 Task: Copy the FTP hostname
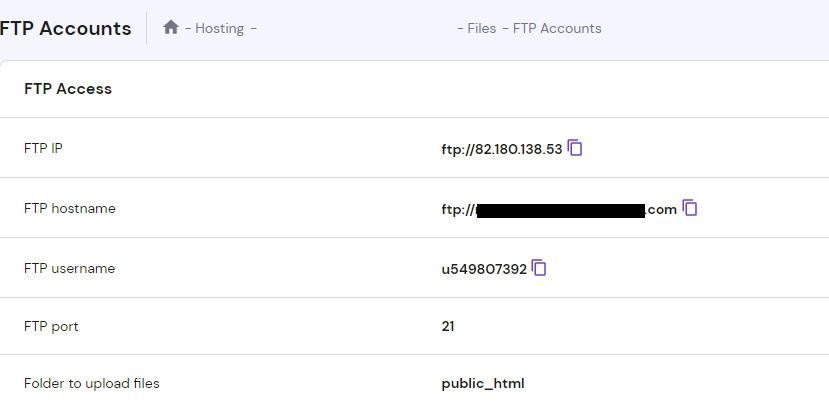point(689,208)
